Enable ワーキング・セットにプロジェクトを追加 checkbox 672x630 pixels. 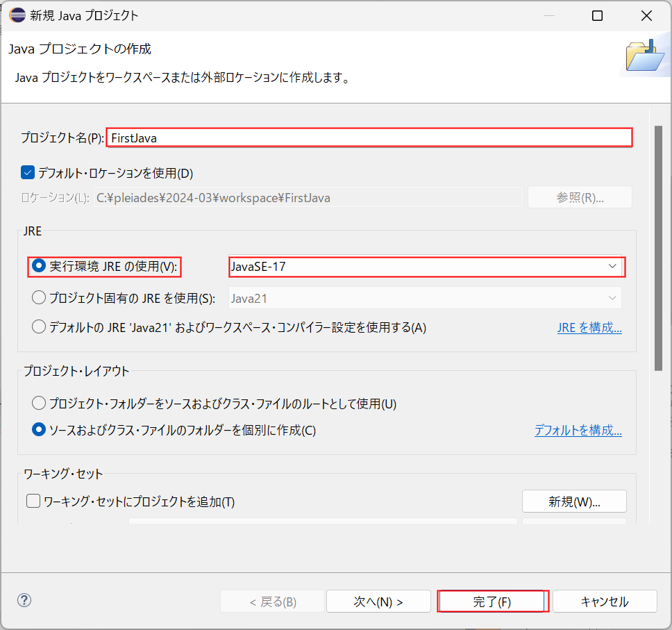pos(33,501)
